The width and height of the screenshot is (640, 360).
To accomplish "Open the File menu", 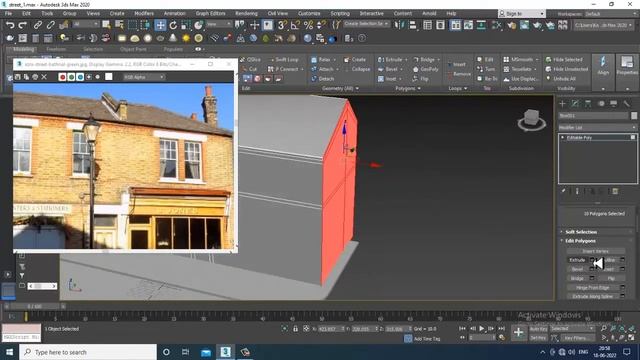I will point(8,13).
